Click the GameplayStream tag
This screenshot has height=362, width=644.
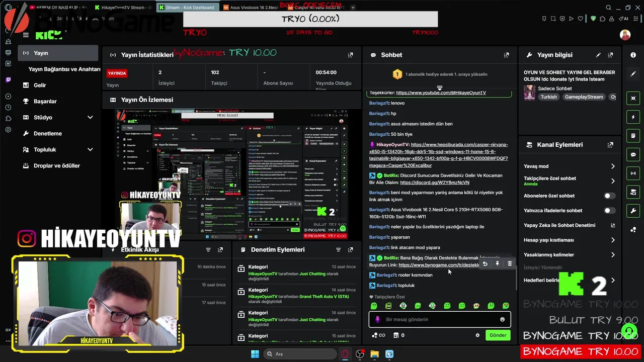coord(583,97)
